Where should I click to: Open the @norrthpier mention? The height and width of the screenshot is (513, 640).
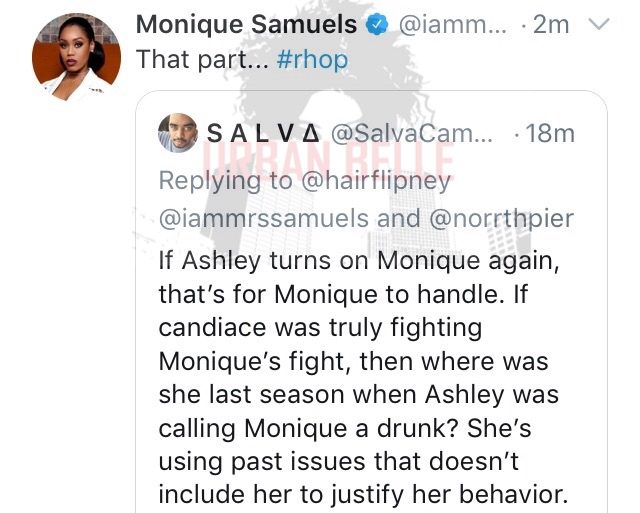(x=502, y=219)
